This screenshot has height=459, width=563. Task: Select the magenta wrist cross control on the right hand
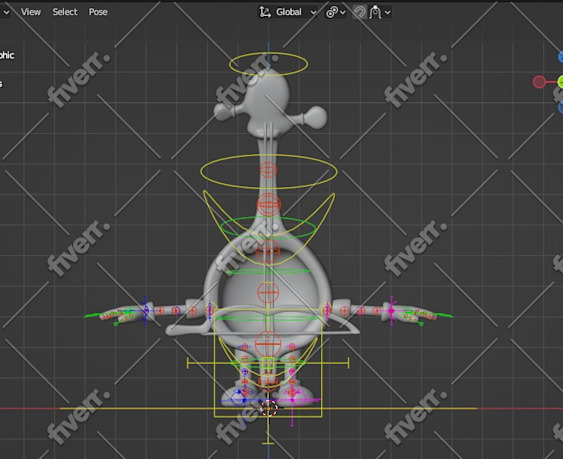click(x=392, y=311)
